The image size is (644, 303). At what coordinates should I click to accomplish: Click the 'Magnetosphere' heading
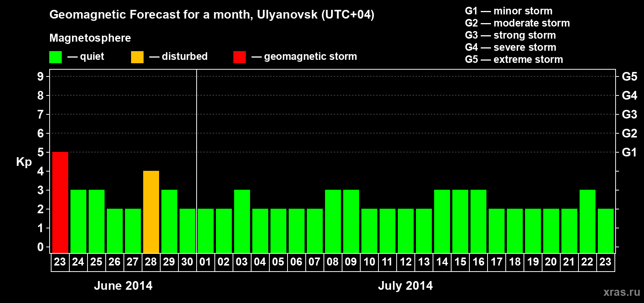[90, 38]
